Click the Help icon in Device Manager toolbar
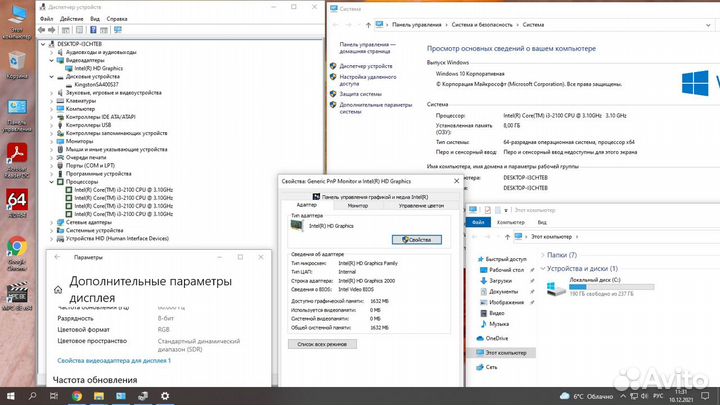This screenshot has height=405, width=720. coord(93,30)
